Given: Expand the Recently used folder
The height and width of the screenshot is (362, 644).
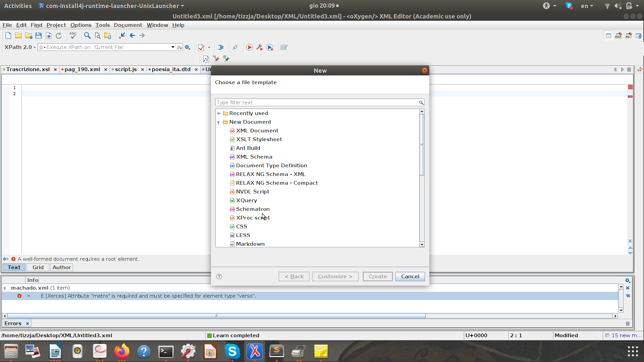Looking at the screenshot, I should pos(219,113).
